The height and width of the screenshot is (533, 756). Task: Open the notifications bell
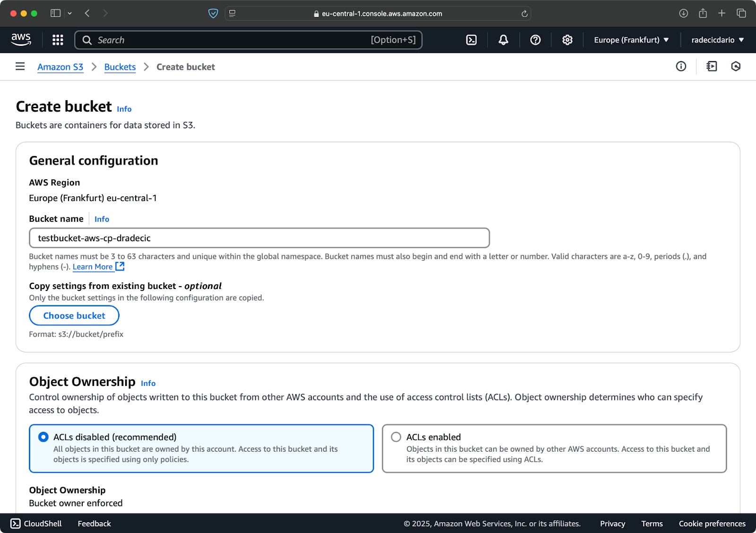[503, 40]
